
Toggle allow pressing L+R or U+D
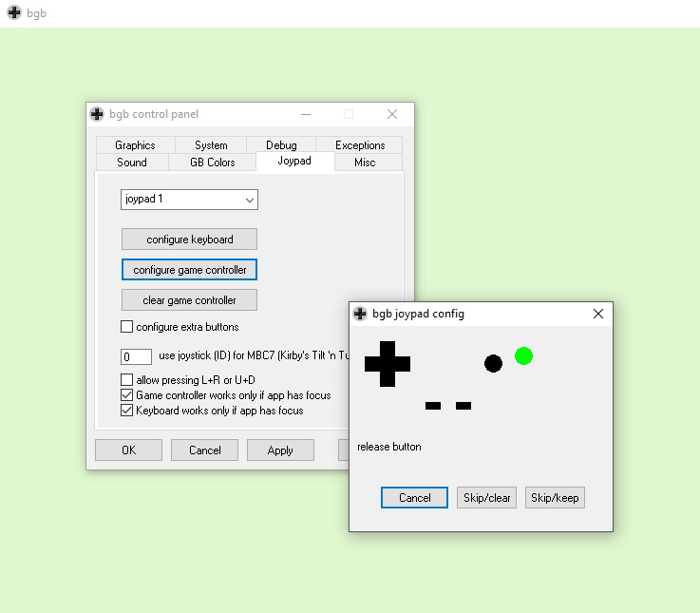[x=127, y=380]
